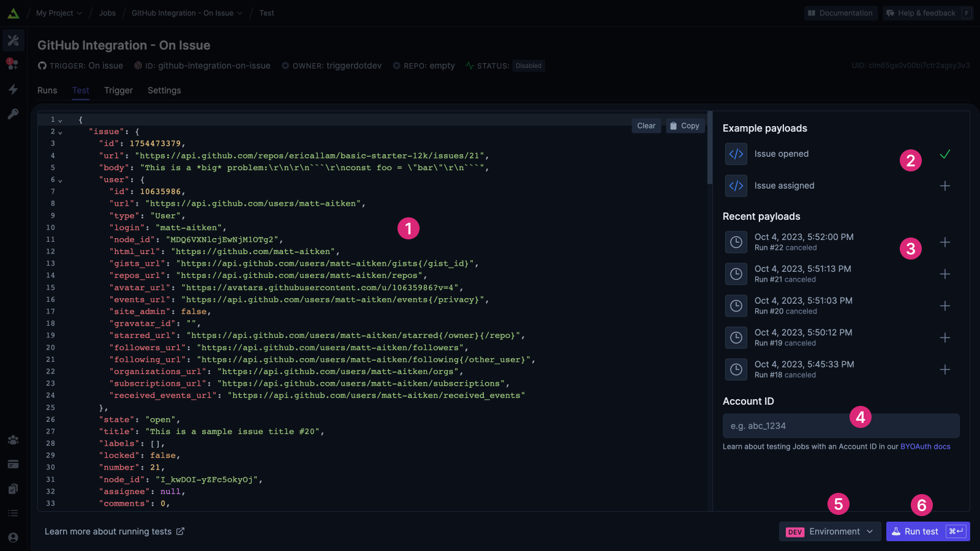Viewport: 980px width, 551px height.
Task: Select the Test tab
Action: coord(81,90)
